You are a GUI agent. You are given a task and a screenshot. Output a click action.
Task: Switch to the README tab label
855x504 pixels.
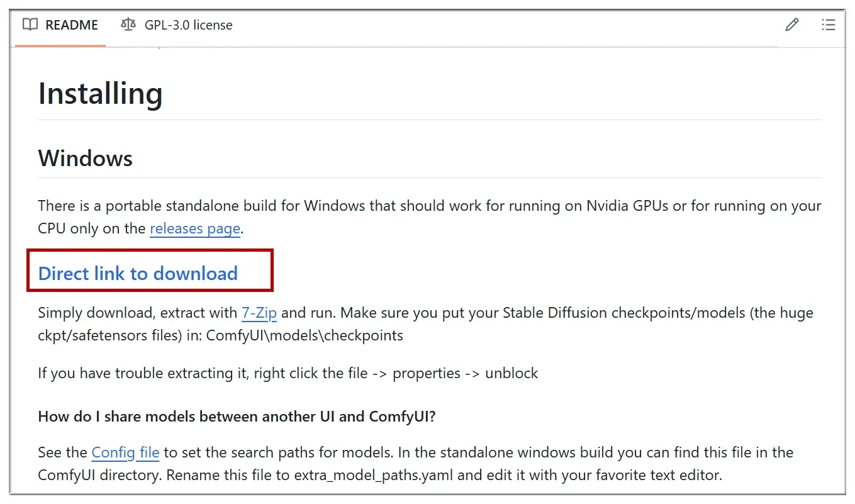(x=72, y=25)
